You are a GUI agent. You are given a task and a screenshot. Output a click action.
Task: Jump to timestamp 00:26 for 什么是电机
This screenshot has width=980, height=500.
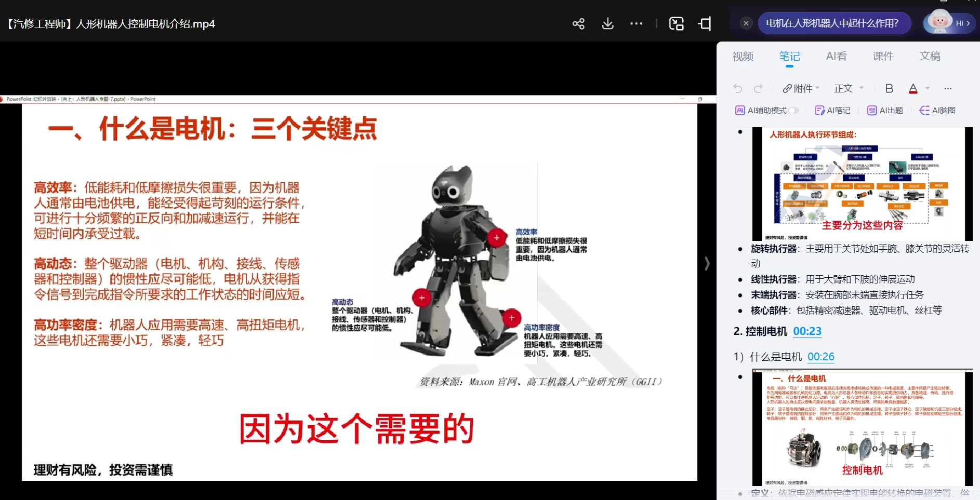pyautogui.click(x=822, y=357)
